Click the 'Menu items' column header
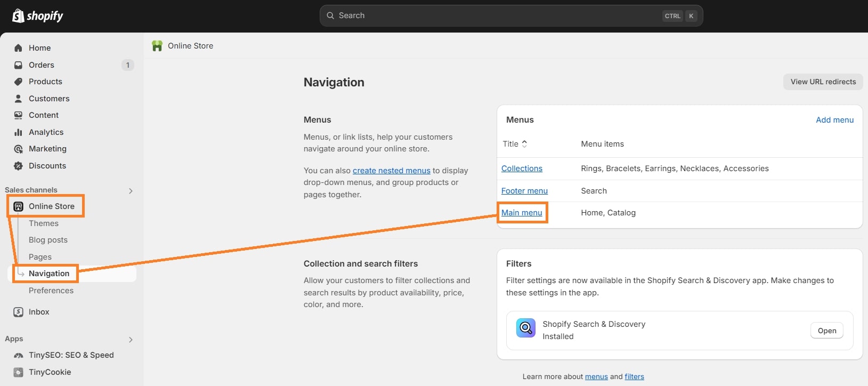The width and height of the screenshot is (868, 386). [x=602, y=144]
